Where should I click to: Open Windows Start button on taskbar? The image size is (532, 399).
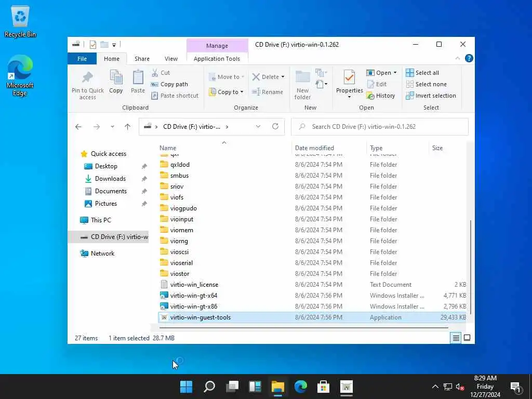point(186,387)
